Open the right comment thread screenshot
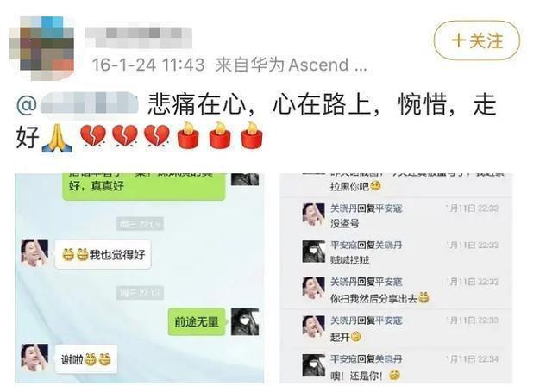 coord(396,277)
